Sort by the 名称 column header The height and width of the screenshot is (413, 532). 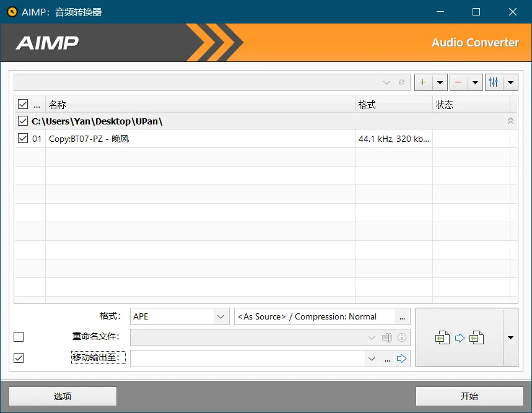coord(200,105)
